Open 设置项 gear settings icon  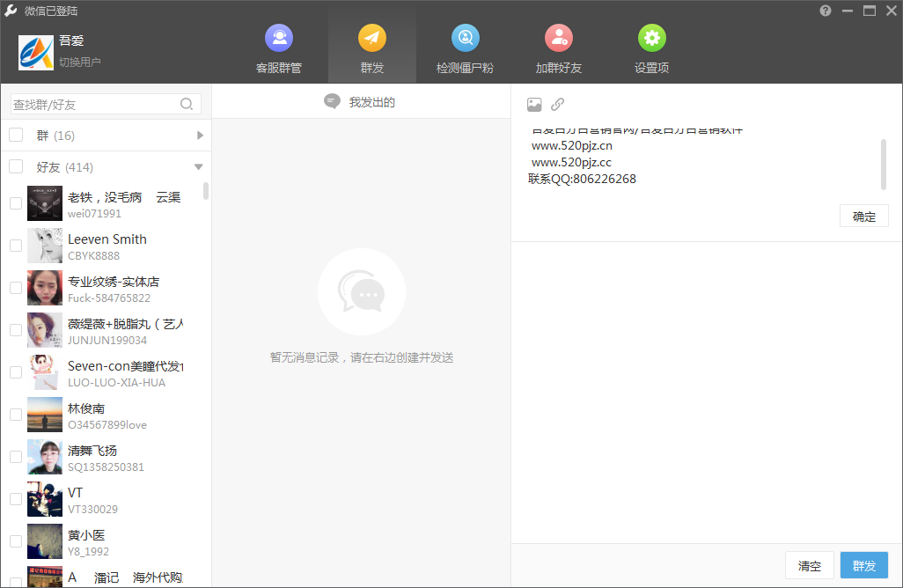652,38
